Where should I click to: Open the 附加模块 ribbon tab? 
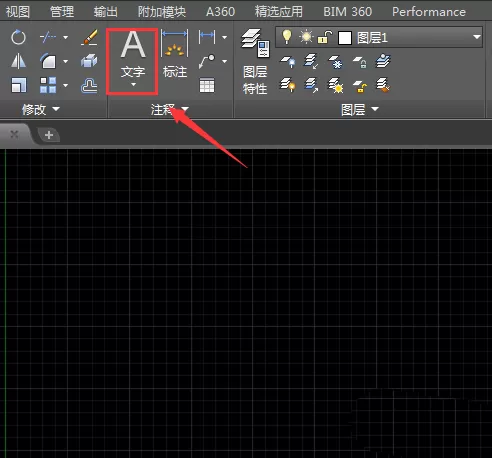point(162,12)
